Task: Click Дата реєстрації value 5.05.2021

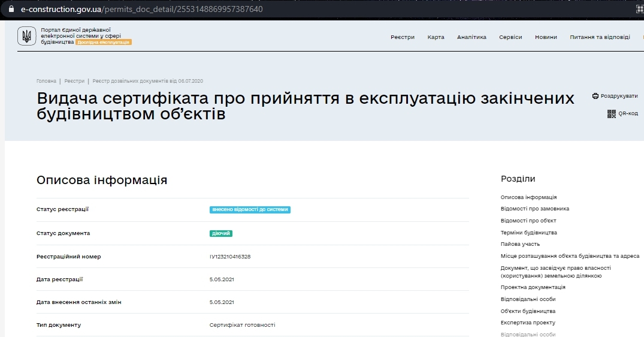Action: pos(222,279)
